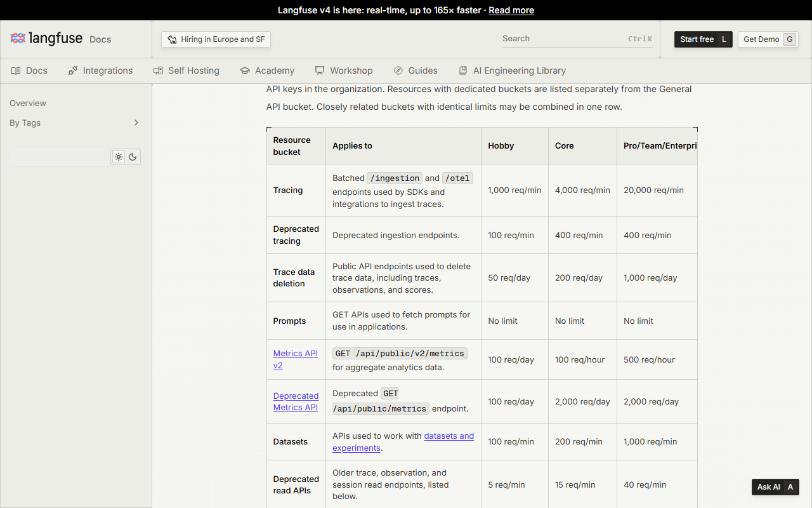This screenshot has width=812, height=508.
Task: Click the GET /api/public/v2/metrics code
Action: coord(400,354)
